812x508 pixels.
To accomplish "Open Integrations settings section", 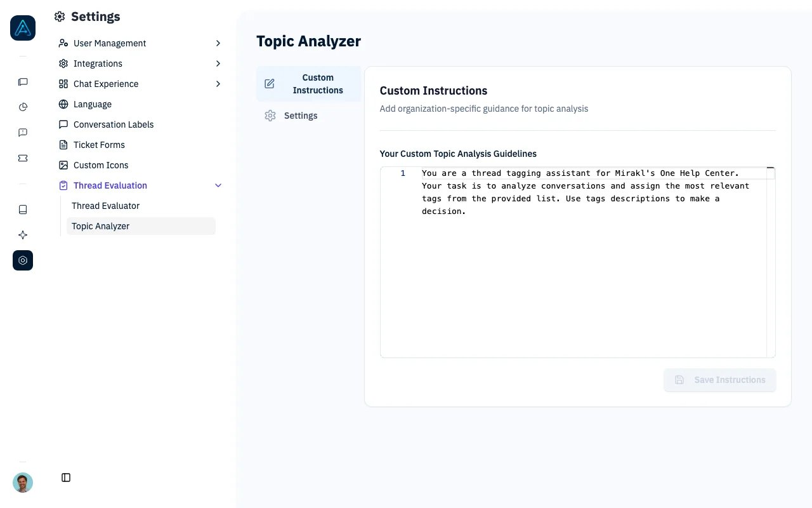I will click(140, 63).
